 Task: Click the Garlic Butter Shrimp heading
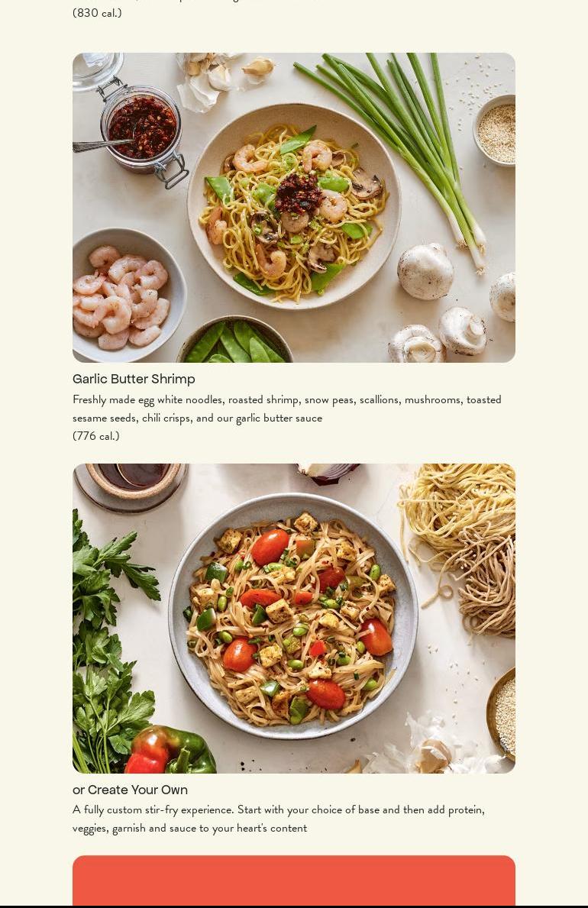134,380
